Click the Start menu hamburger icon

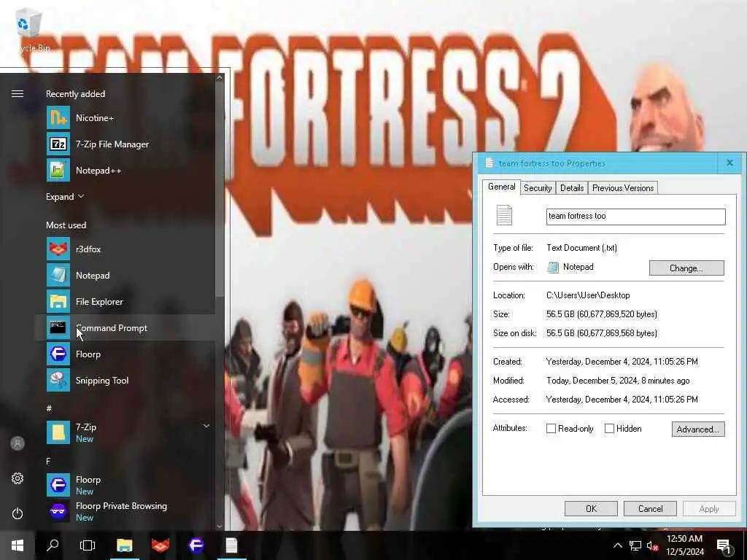tap(18, 93)
